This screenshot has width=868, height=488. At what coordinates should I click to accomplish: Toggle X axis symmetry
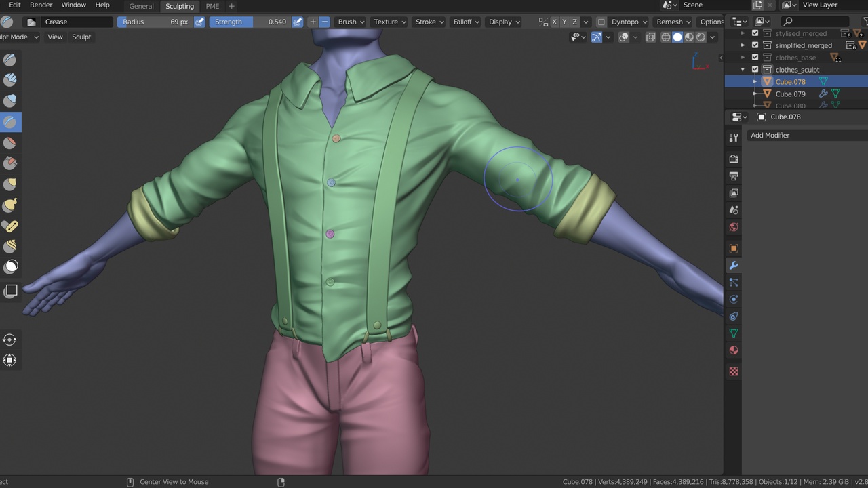pyautogui.click(x=554, y=22)
